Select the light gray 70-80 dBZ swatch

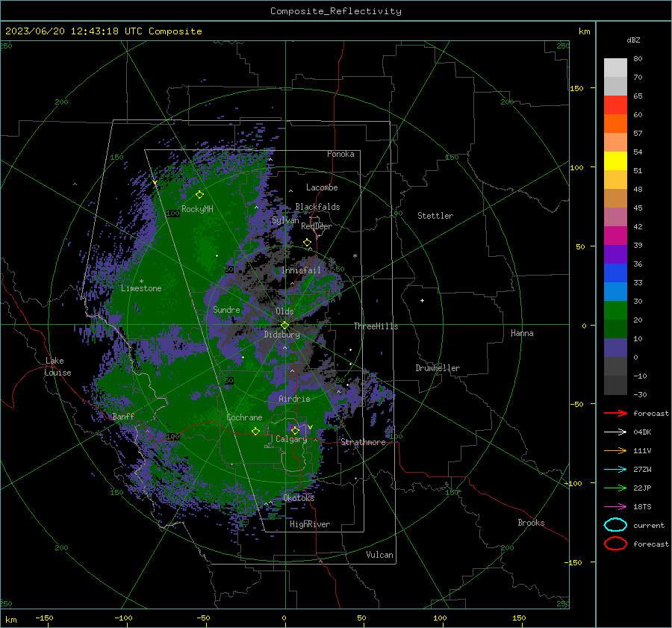pos(615,68)
